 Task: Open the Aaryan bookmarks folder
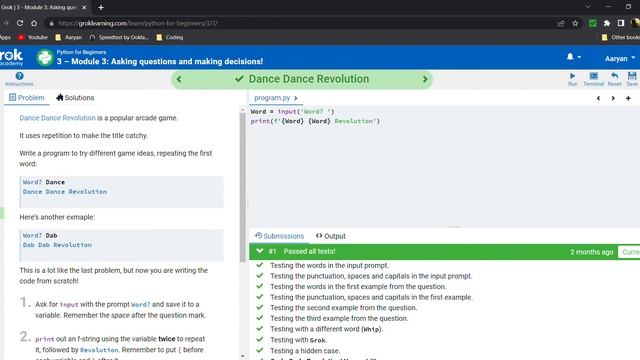tap(69, 37)
